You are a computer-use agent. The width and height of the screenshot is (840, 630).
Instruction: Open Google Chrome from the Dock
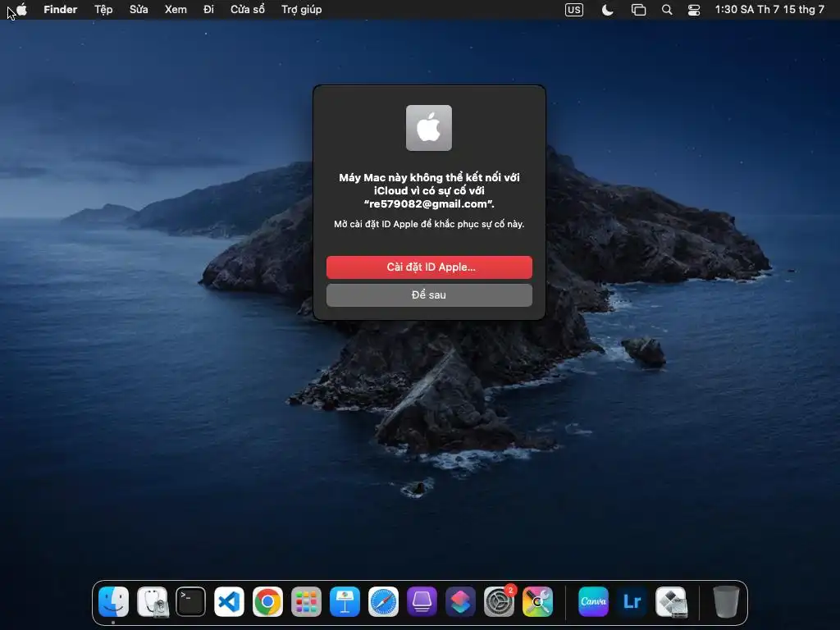pos(268,601)
